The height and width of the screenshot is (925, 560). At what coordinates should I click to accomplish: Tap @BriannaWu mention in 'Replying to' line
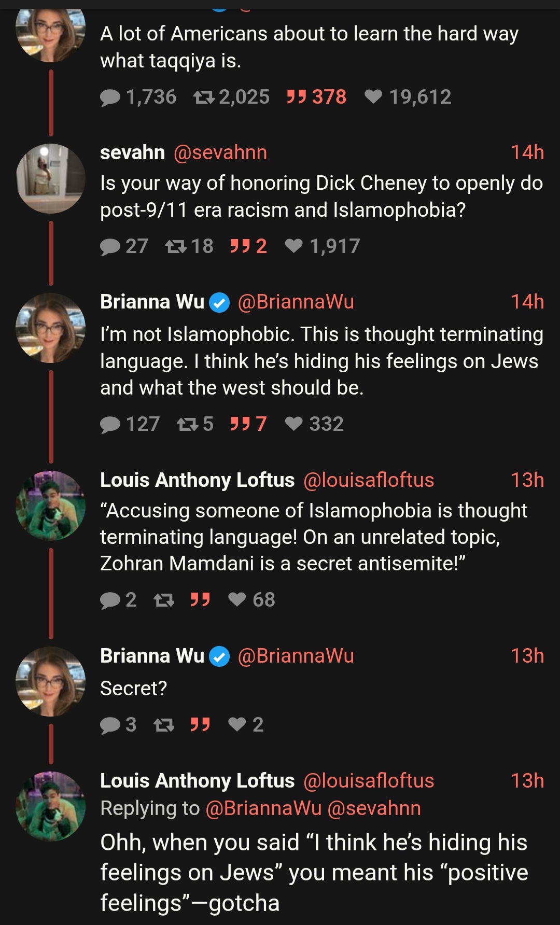(263, 808)
